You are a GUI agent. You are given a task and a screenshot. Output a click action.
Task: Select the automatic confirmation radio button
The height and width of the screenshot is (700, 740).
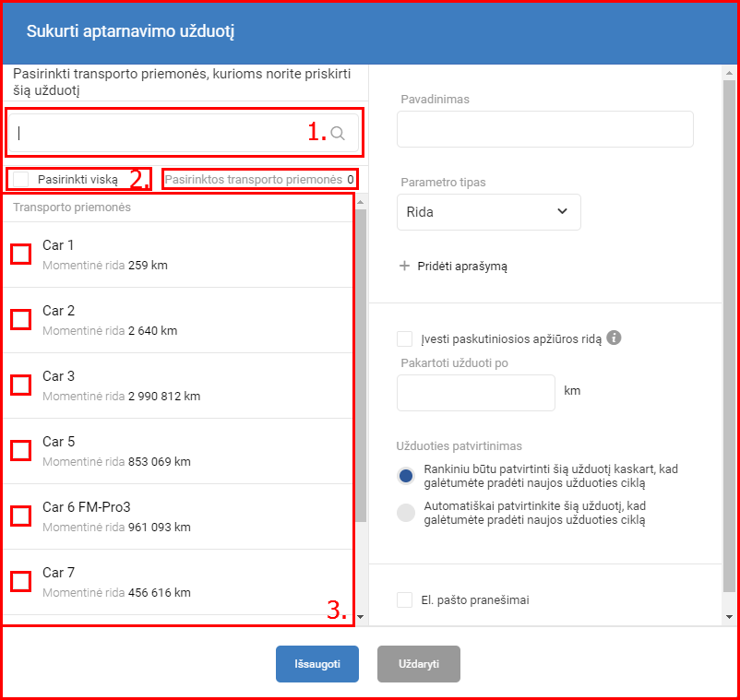click(405, 513)
